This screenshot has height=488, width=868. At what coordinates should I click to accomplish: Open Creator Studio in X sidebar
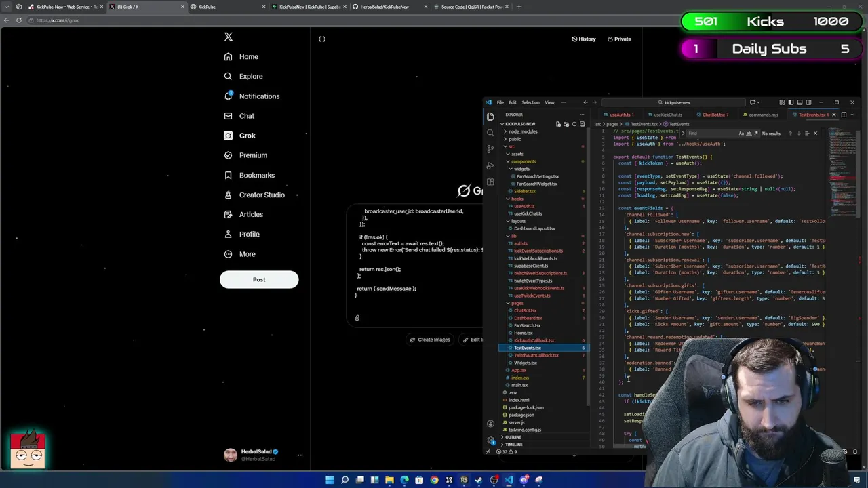pyautogui.click(x=254, y=195)
